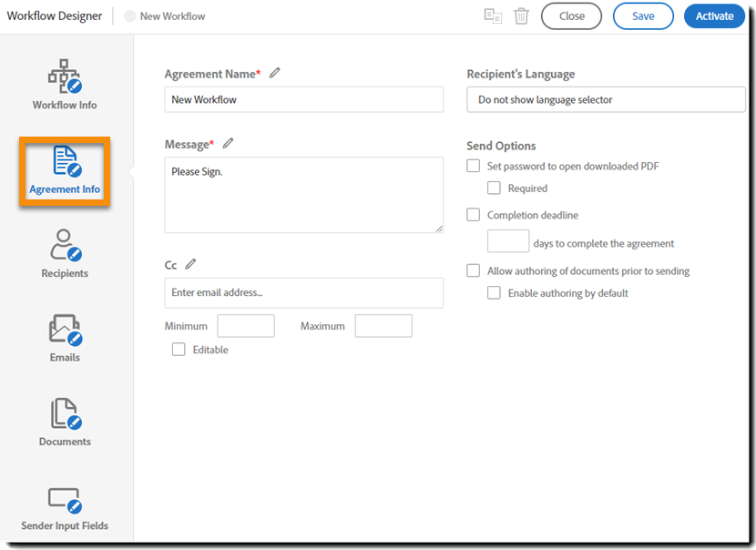Enable the Completion deadline option
The image size is (756, 550).
pyautogui.click(x=473, y=215)
